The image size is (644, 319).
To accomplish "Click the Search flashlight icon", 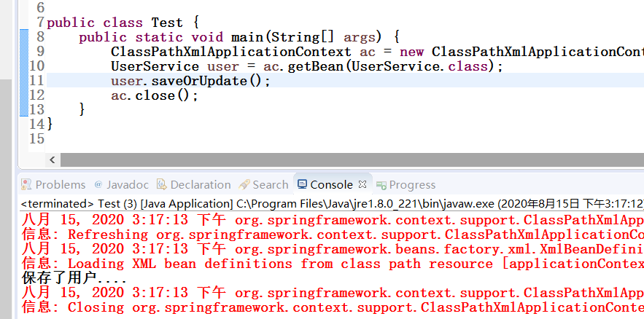I will pyautogui.click(x=244, y=185).
